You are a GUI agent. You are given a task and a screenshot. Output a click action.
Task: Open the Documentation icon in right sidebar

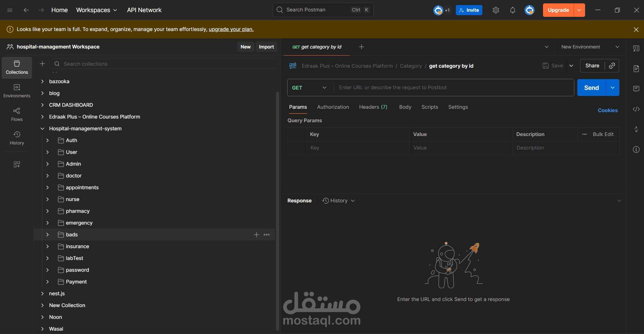(x=636, y=69)
